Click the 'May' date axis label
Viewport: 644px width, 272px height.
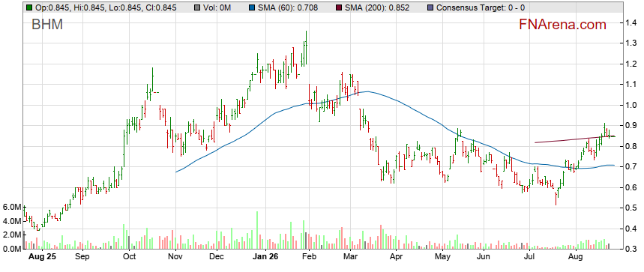click(443, 257)
